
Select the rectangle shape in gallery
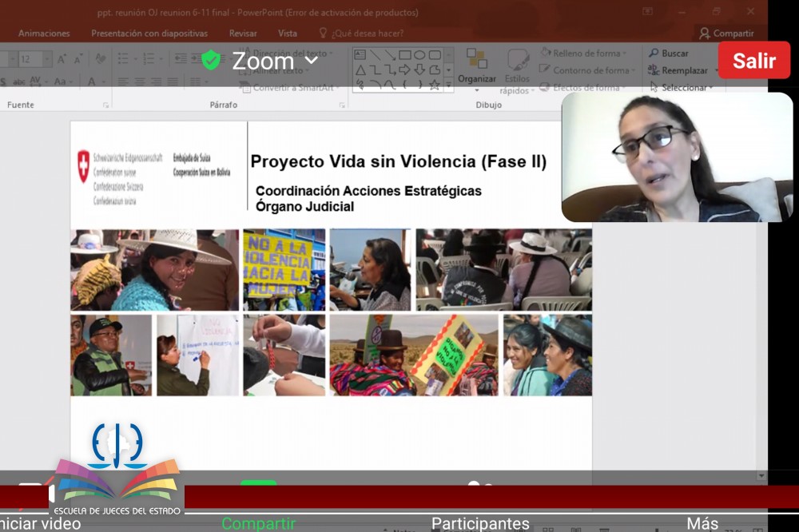coord(405,54)
